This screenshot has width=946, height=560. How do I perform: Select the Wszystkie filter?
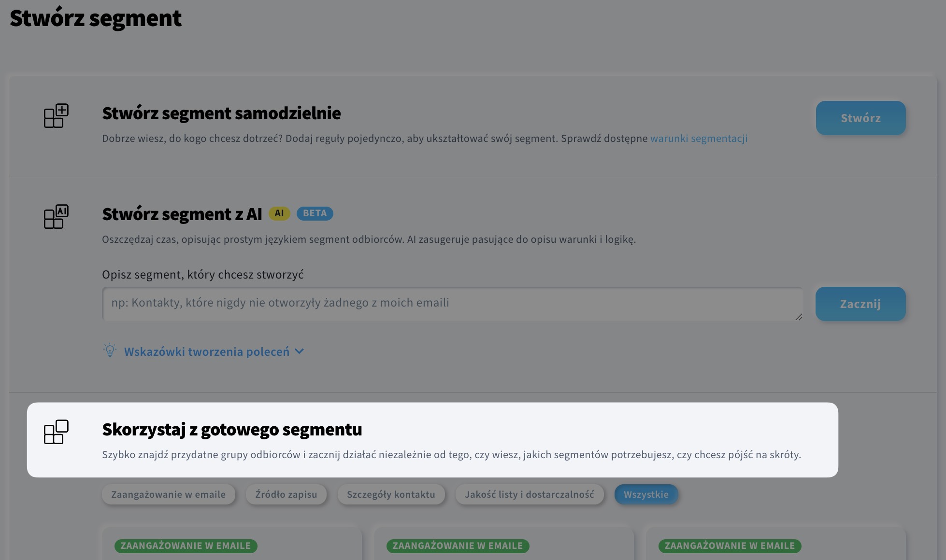[x=646, y=494]
